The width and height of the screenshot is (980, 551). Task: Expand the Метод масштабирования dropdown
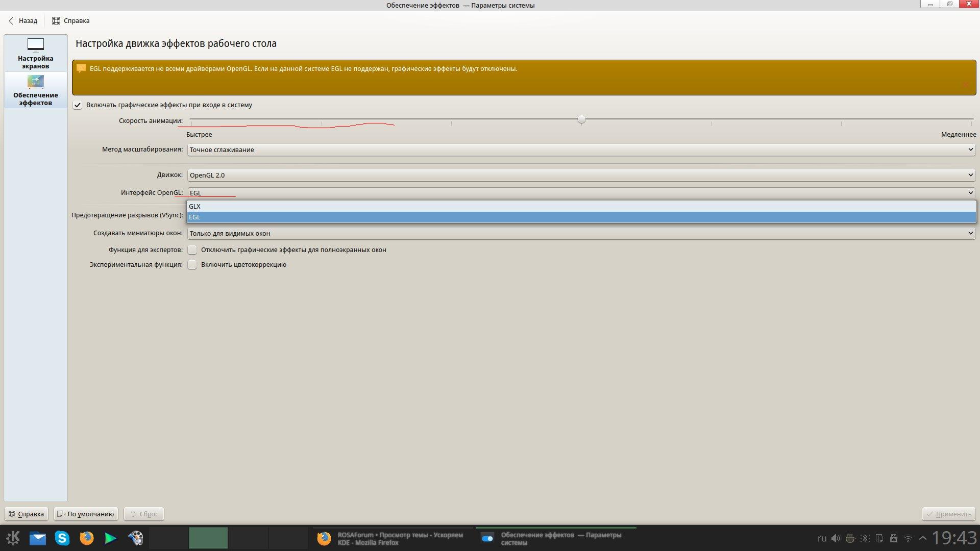coord(581,149)
